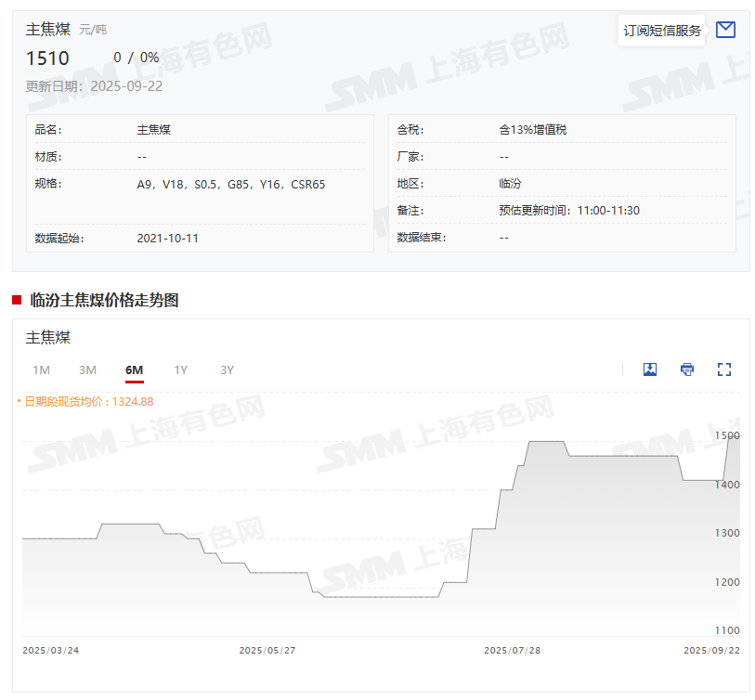Click x-axis label 2025/03/24
755x700 pixels.
50,651
